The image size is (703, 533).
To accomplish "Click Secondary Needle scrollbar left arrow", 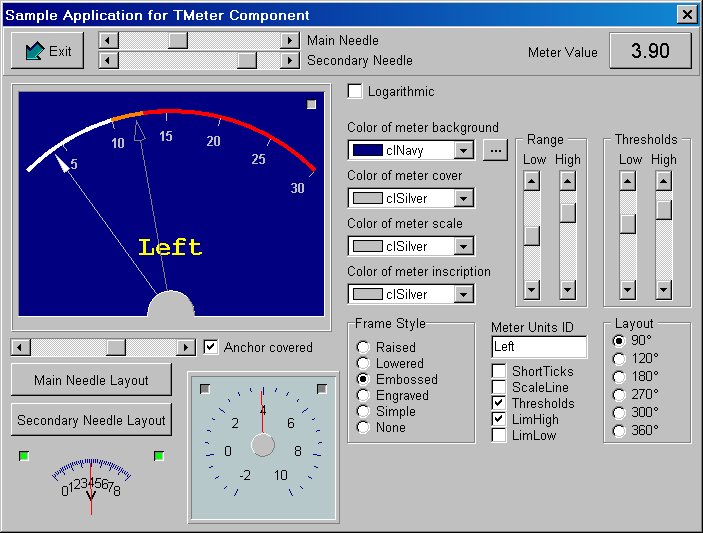I will pyautogui.click(x=108, y=60).
